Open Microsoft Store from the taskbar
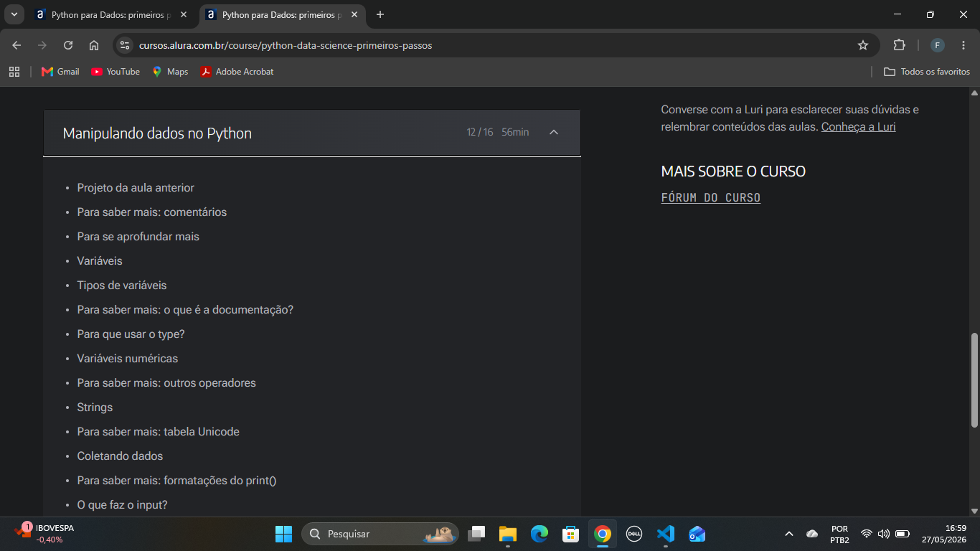 (x=571, y=534)
